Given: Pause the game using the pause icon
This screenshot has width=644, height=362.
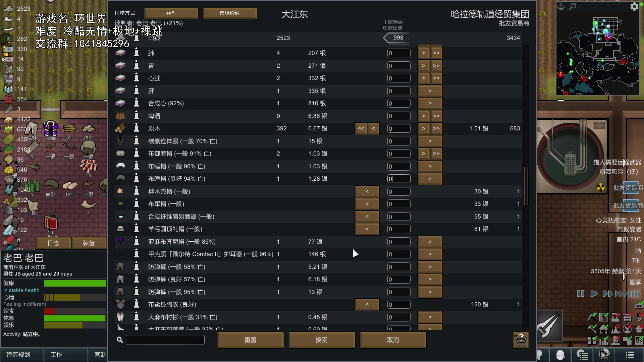Looking at the screenshot, I should coord(581,294).
